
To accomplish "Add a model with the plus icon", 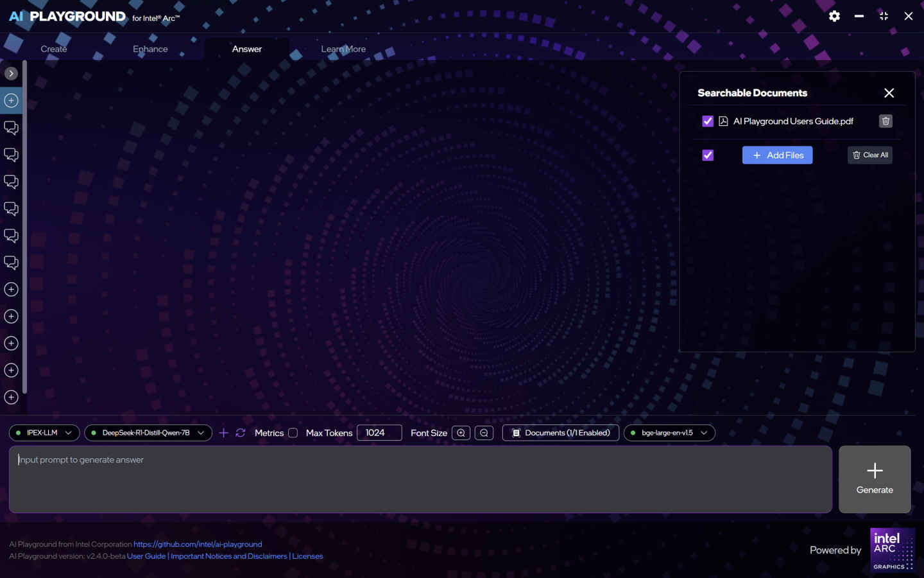I will point(223,433).
